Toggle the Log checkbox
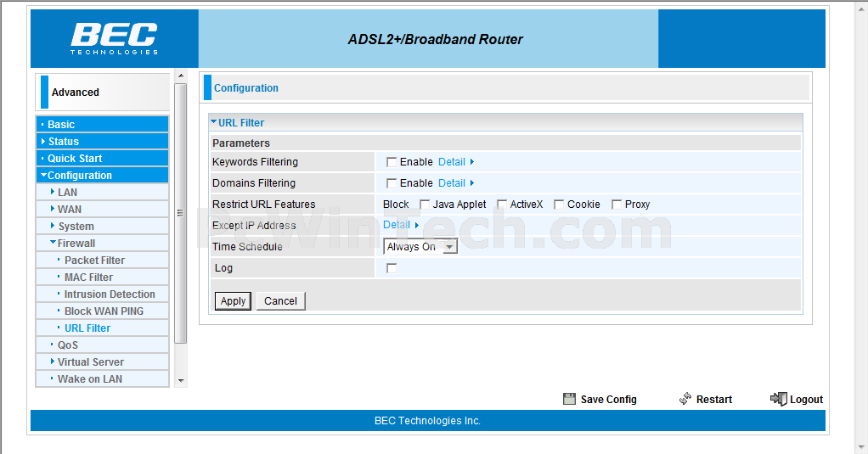 click(392, 268)
